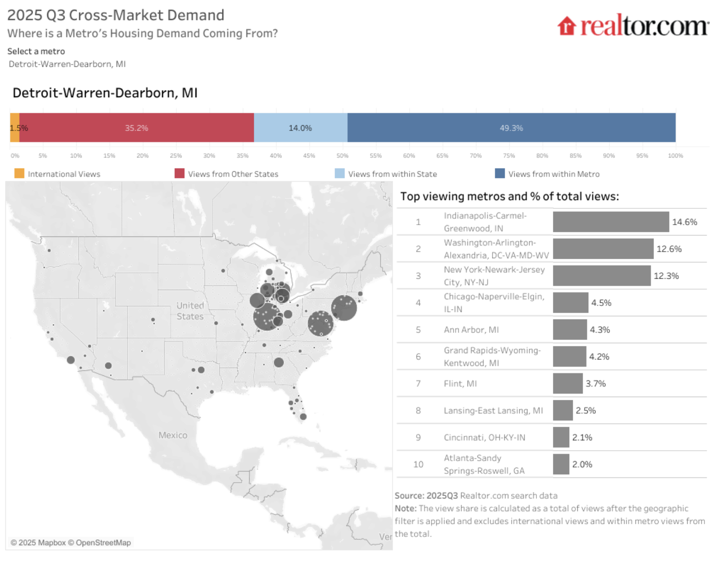Click the Flint, MI 3.7% bar
Screen dimensions: 728x561
(567, 384)
